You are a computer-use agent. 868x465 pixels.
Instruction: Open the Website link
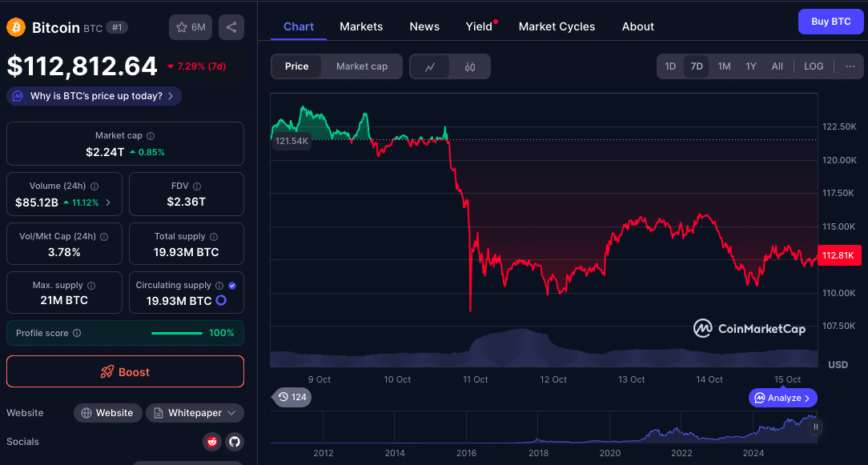coord(107,413)
